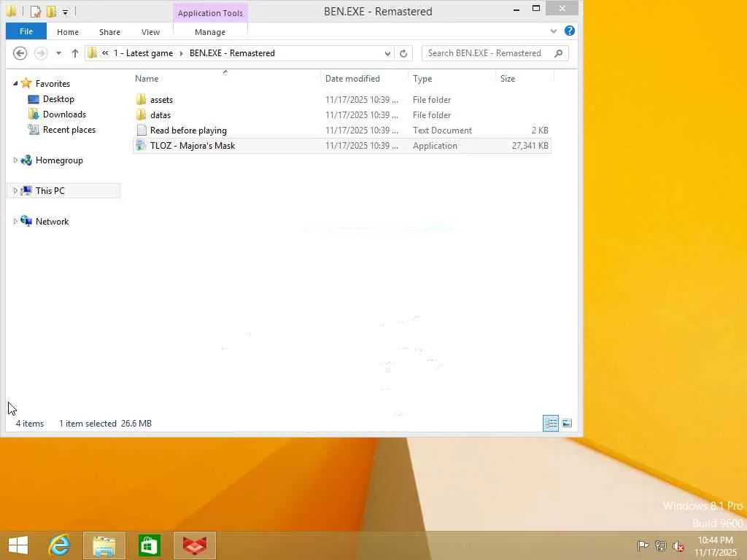Expand the Network tree node

click(x=15, y=222)
